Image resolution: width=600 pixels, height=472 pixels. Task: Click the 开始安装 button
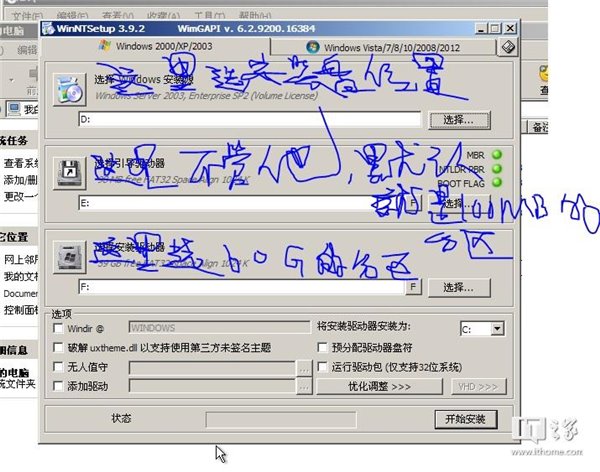(466, 419)
